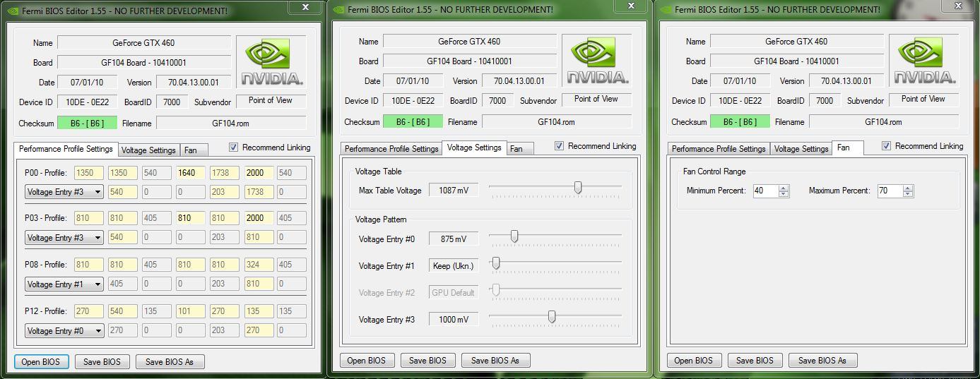Select Voltage Settings tab in the left window
Image resolution: width=980 pixels, height=379 pixels.
(x=148, y=150)
